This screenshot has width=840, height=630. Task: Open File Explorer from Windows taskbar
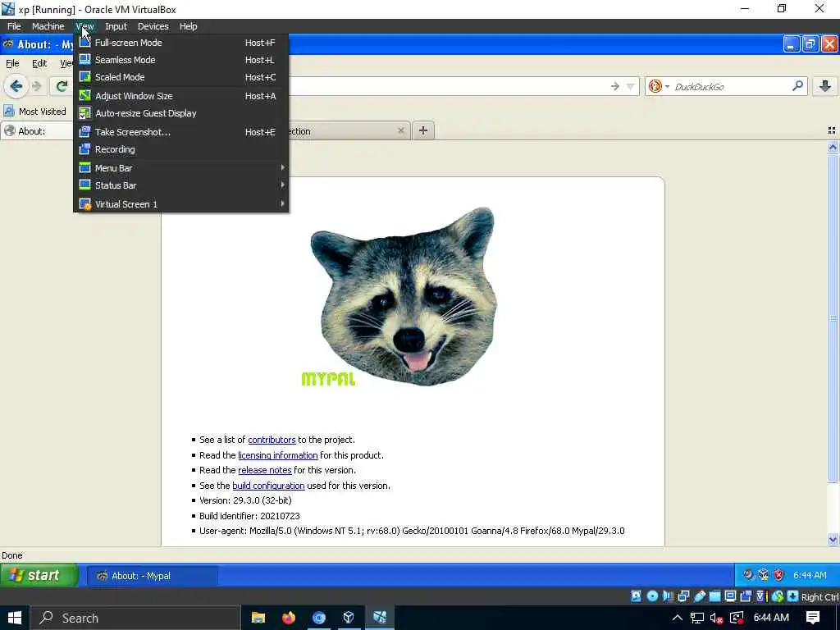coord(258,618)
